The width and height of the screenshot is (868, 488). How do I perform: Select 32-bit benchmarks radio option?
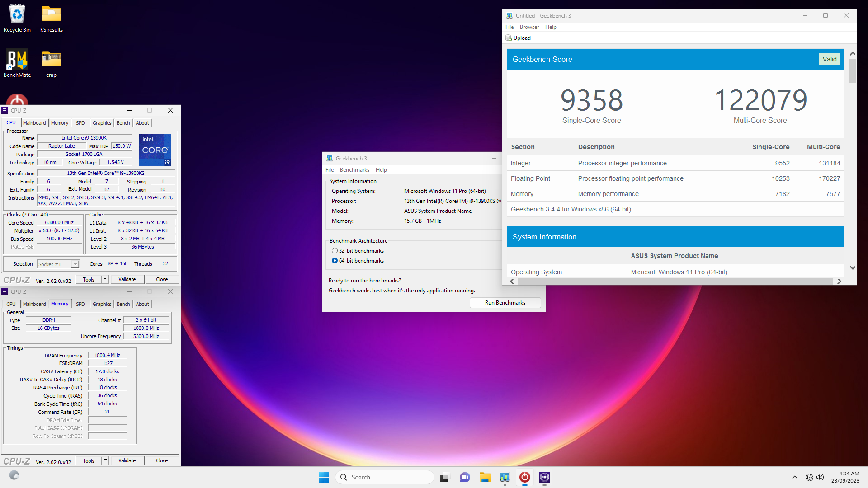coord(335,251)
